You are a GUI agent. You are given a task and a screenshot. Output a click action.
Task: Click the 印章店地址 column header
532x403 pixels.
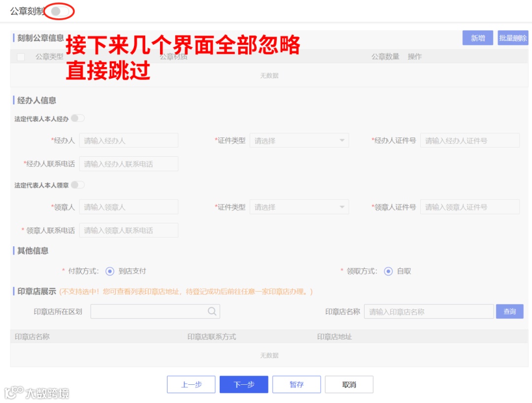pos(334,337)
